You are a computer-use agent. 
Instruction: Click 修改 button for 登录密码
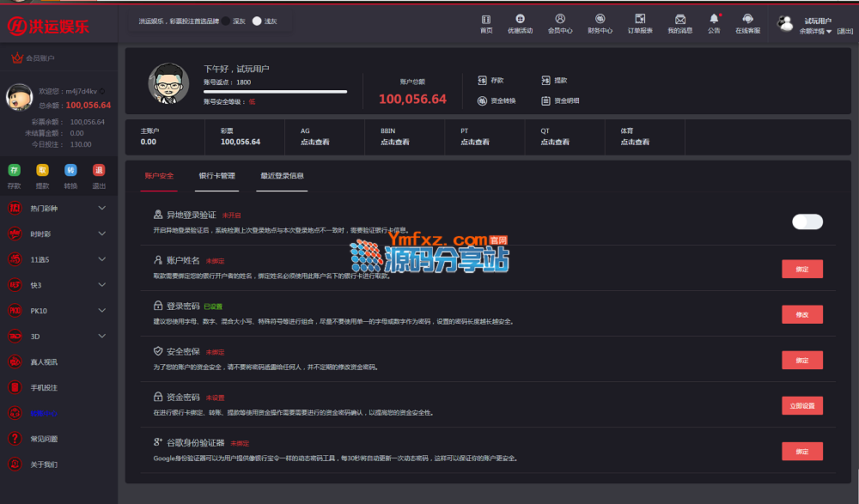801,314
